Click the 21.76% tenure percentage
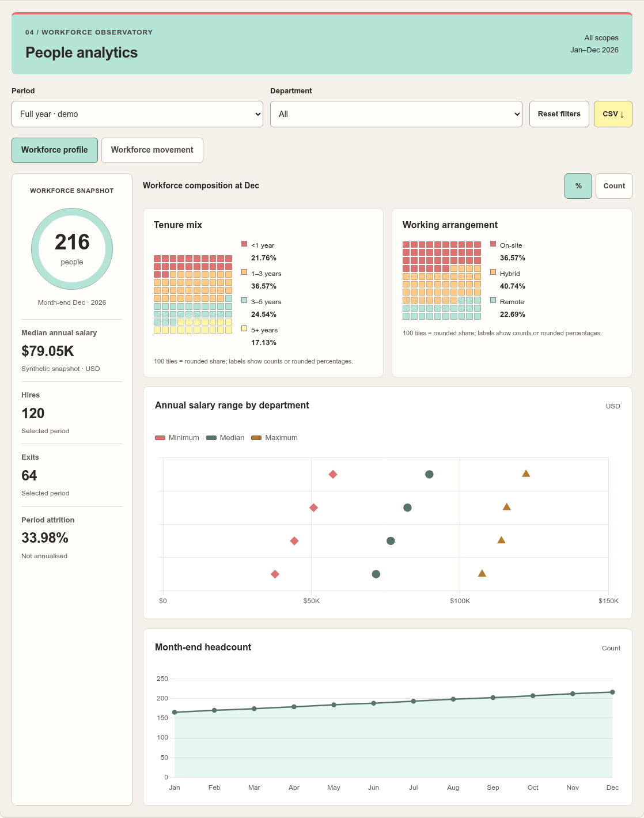 click(264, 258)
